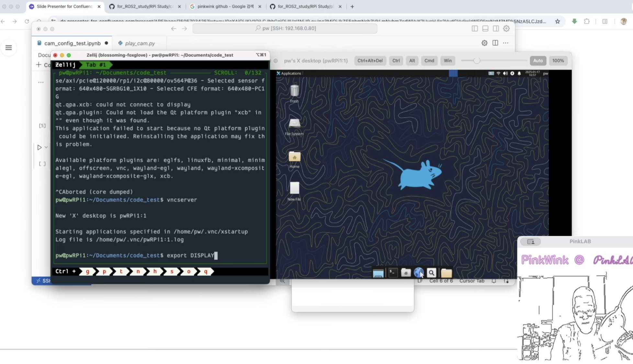The width and height of the screenshot is (633, 364).
Task: Open the notebook more actions ellipsis
Action: (505, 43)
